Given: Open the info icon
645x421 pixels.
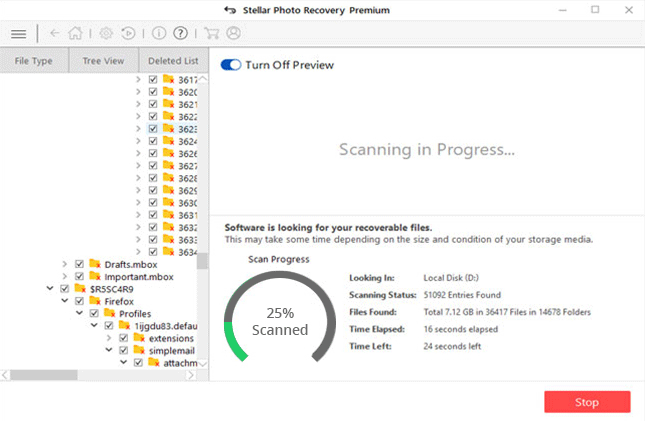Looking at the screenshot, I should pyautogui.click(x=157, y=33).
